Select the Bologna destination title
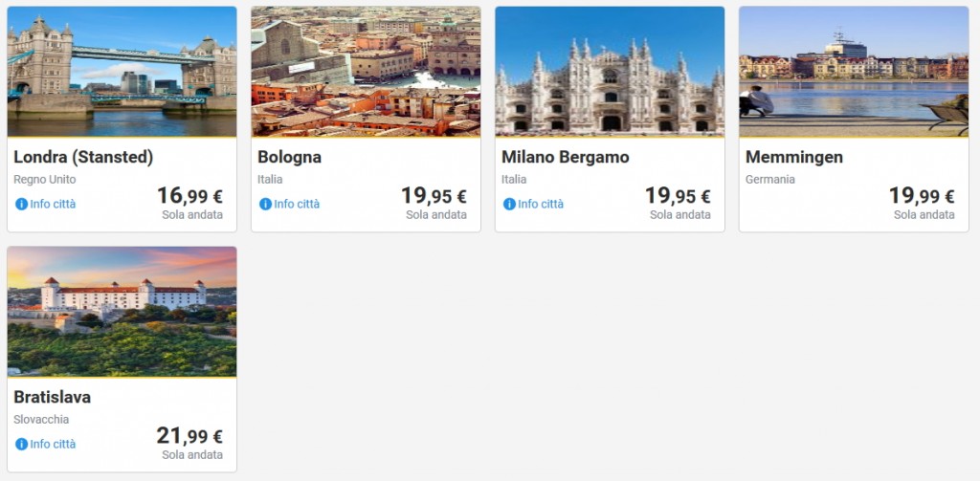Viewport: 980px width, 481px height. point(289,157)
